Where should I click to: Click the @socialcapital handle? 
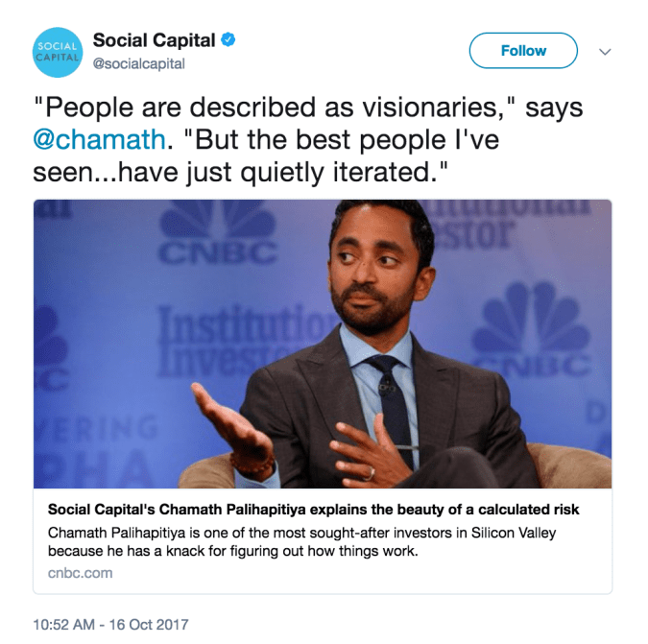(138, 63)
